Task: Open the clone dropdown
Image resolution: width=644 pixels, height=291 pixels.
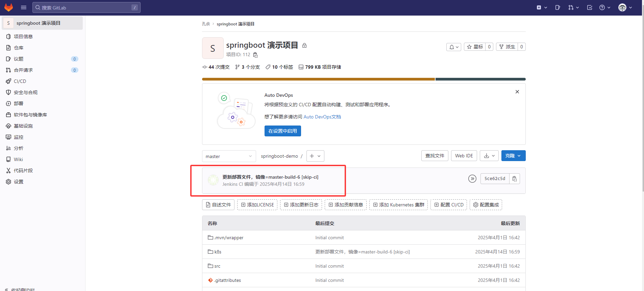Action: (x=513, y=156)
